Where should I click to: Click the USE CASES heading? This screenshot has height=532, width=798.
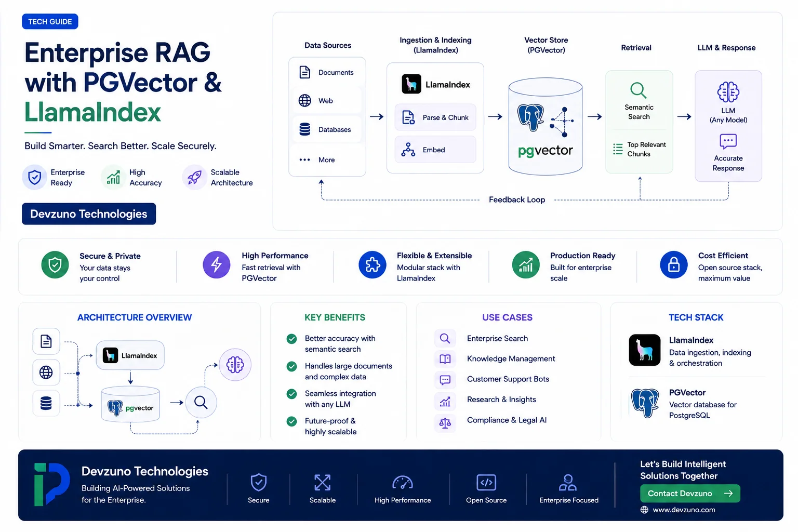pos(507,317)
